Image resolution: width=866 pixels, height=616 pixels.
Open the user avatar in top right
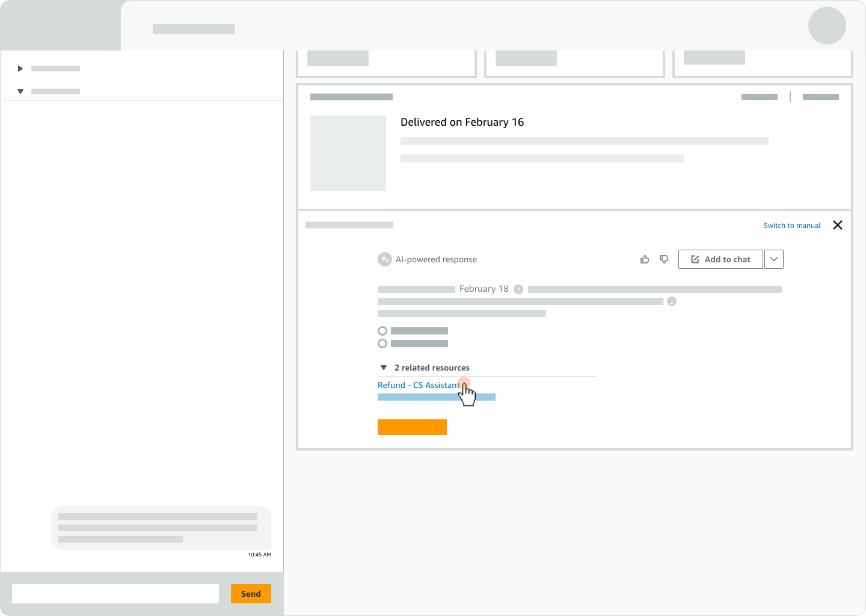pos(827,26)
